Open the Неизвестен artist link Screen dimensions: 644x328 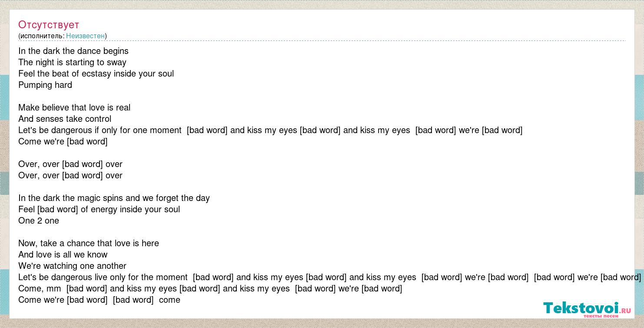pos(85,36)
